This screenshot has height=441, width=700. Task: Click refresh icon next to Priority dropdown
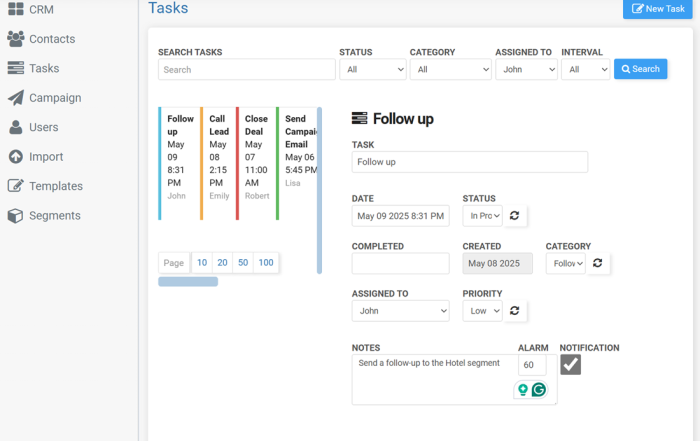pyautogui.click(x=514, y=311)
